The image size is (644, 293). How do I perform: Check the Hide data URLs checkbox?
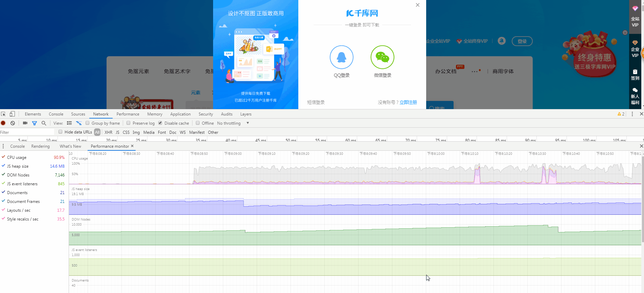point(61,132)
